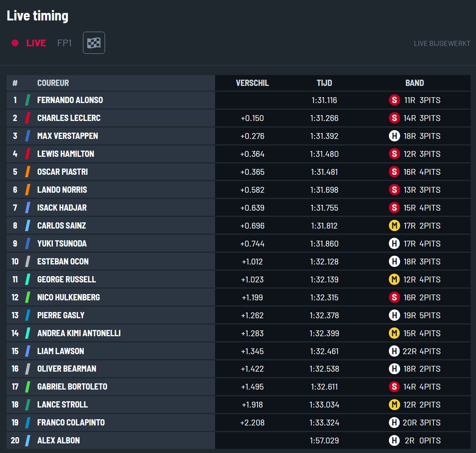Image resolution: width=476 pixels, height=453 pixels.
Task: Click the LIVE BIJGEWERKT status text
Action: pos(442,43)
